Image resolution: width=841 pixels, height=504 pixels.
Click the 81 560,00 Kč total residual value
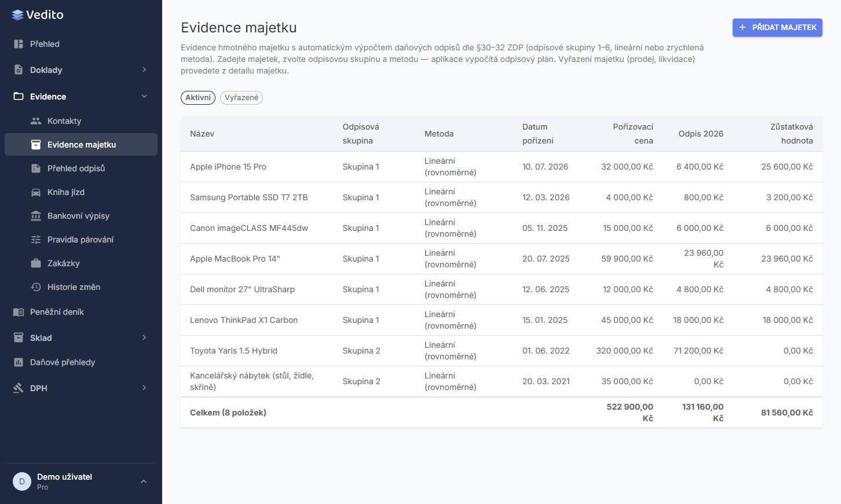[x=787, y=413]
